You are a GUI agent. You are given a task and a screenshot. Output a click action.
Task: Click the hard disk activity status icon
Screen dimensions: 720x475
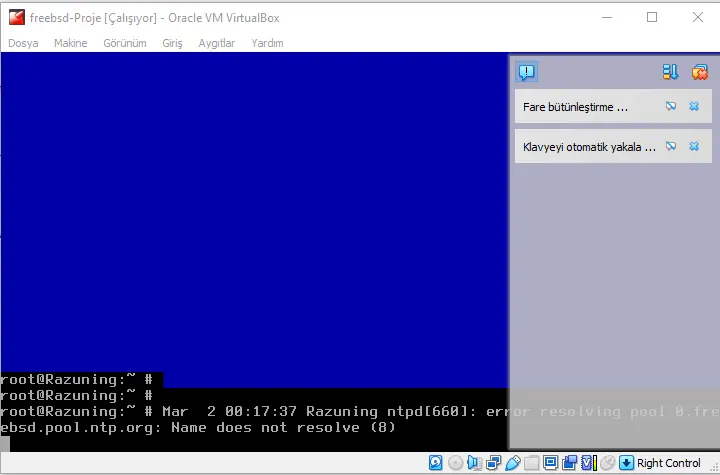point(435,463)
